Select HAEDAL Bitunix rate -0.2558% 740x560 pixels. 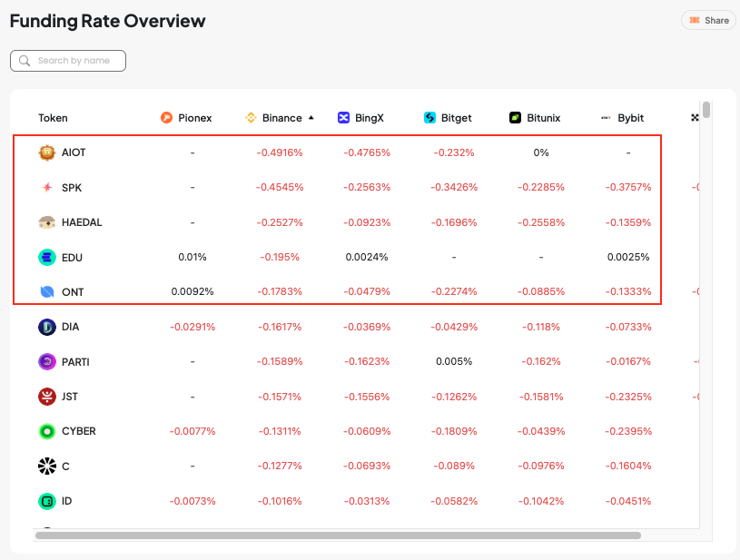click(x=541, y=222)
